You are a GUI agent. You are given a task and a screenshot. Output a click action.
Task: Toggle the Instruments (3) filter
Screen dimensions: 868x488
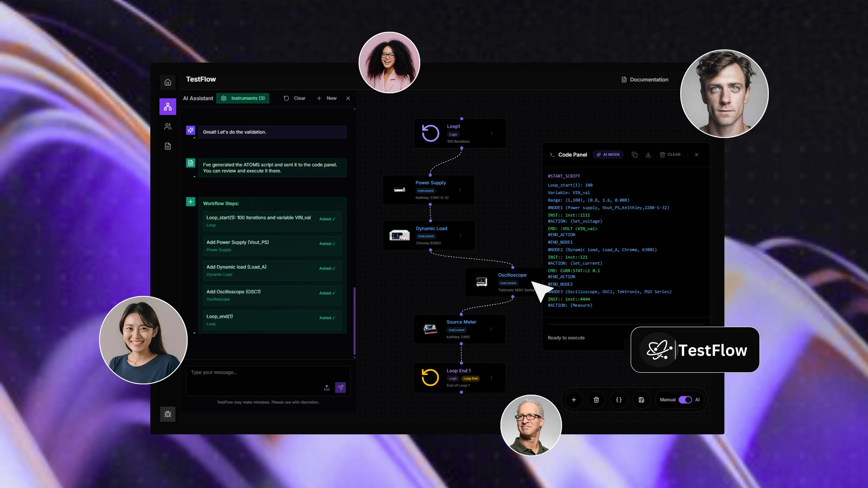pyautogui.click(x=243, y=98)
